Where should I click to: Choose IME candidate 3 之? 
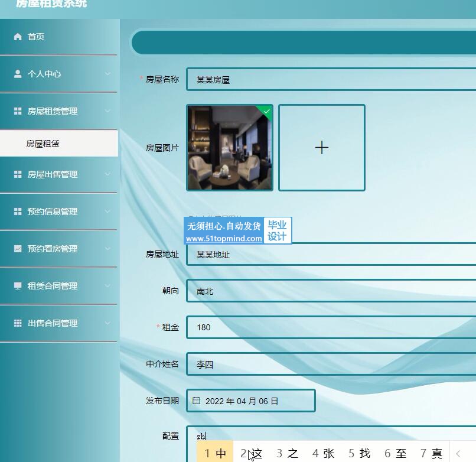click(x=287, y=453)
